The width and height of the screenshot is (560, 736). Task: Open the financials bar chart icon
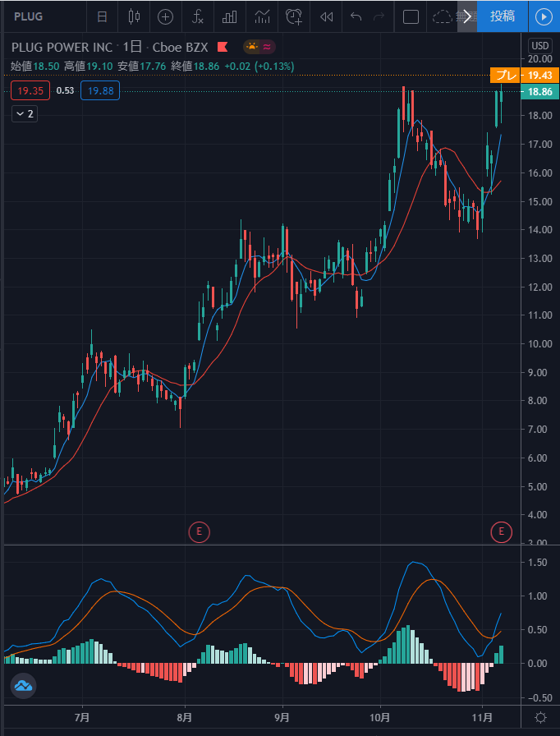(x=229, y=17)
